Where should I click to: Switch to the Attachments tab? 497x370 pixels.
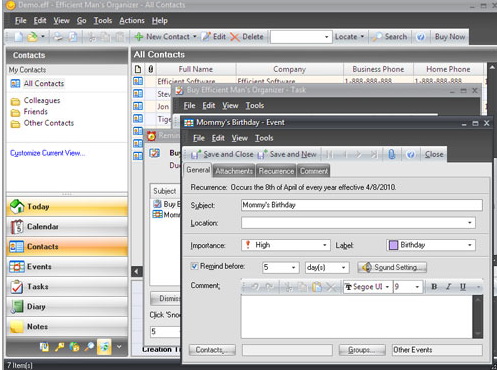(x=234, y=171)
